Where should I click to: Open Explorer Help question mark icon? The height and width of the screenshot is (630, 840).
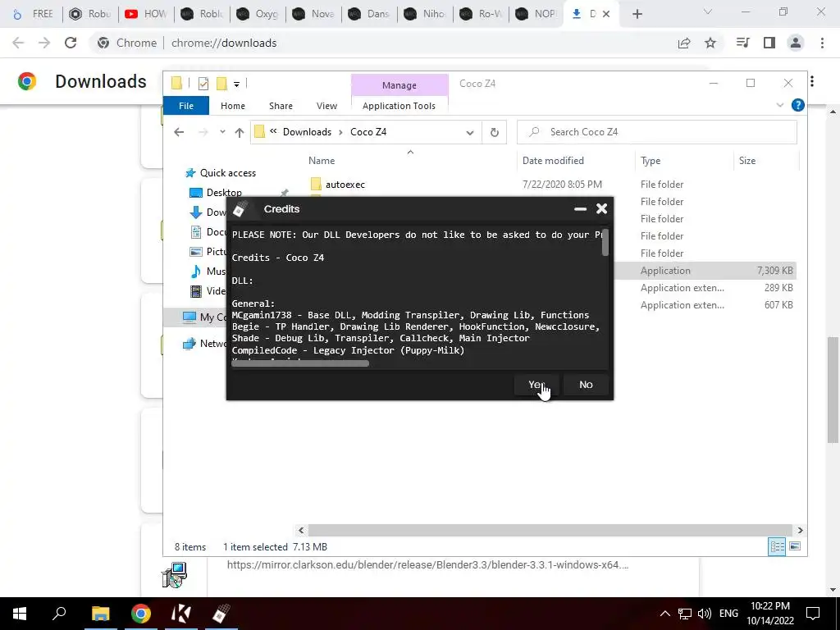coord(797,106)
